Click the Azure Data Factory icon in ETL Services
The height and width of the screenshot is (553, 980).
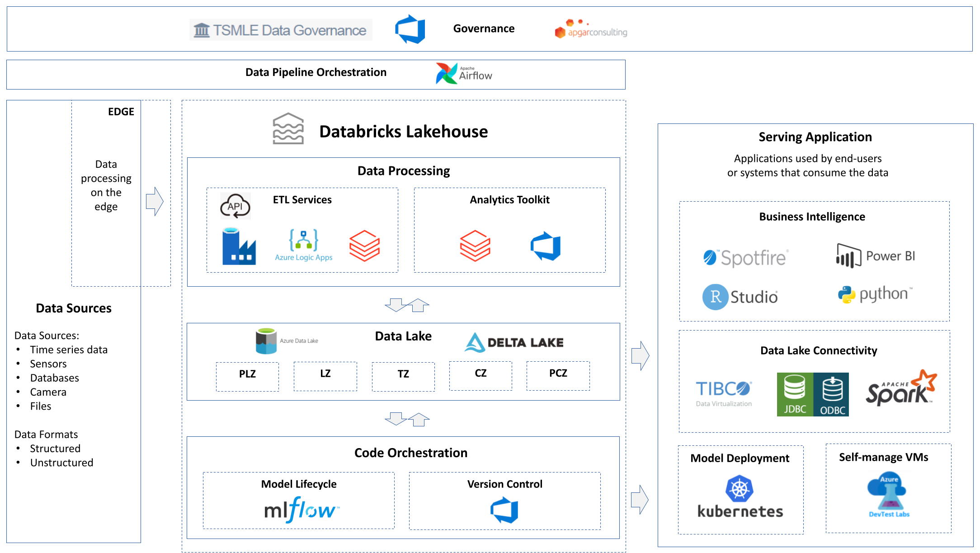point(239,246)
